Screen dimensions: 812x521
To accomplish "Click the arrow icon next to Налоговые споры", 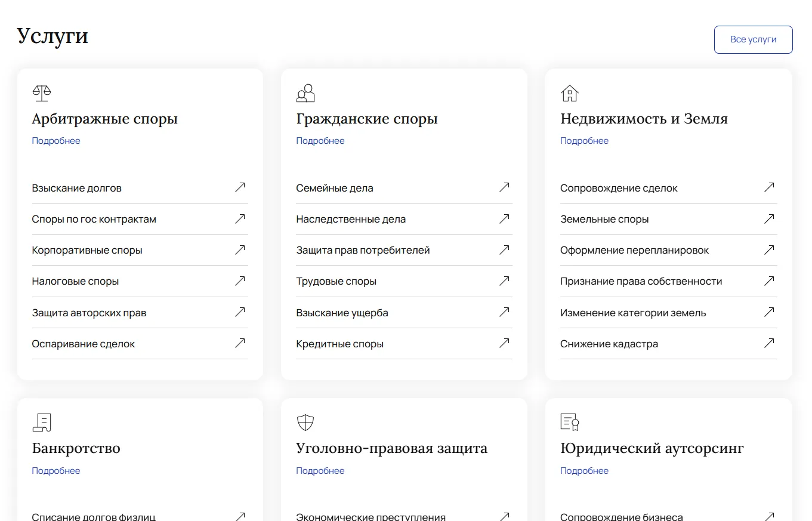I will click(240, 280).
